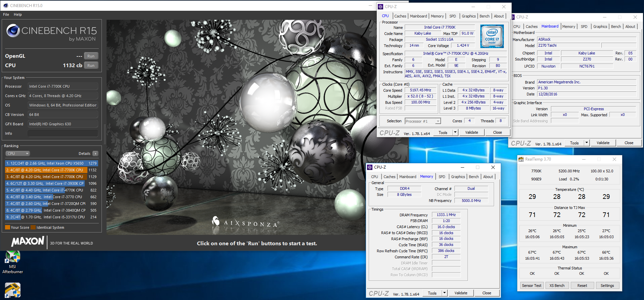Click the MAXON logo at bottom left
This screenshot has height=300, width=644.
28,241
